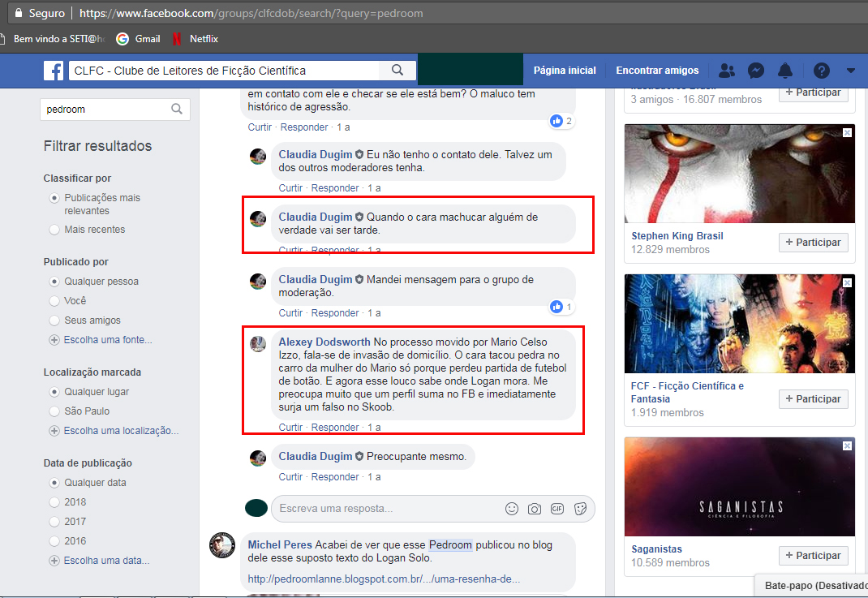Screen dimensions: 868x598
Task: Click Saganistas cover image
Action: 740,487
